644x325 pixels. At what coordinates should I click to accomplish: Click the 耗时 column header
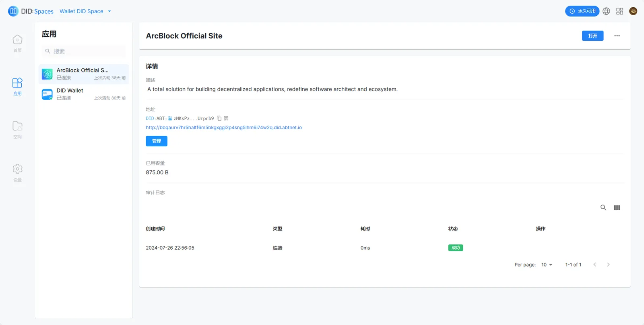point(365,229)
